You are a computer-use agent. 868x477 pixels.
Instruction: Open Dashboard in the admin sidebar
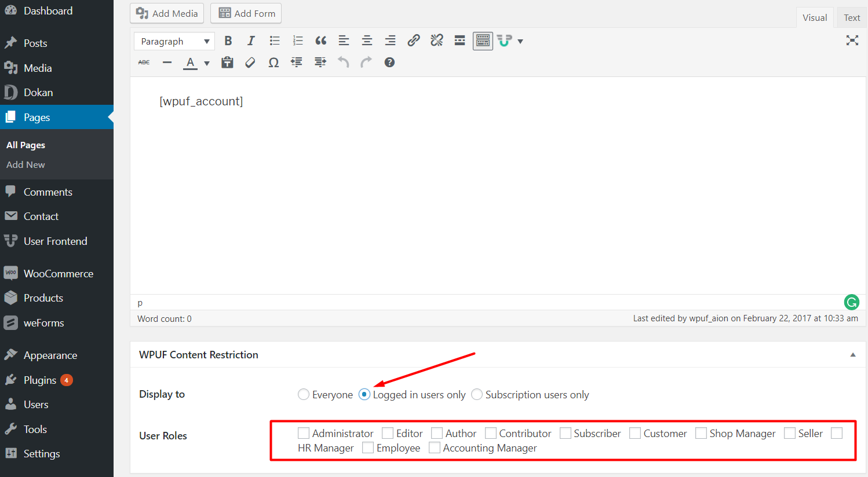(57, 11)
